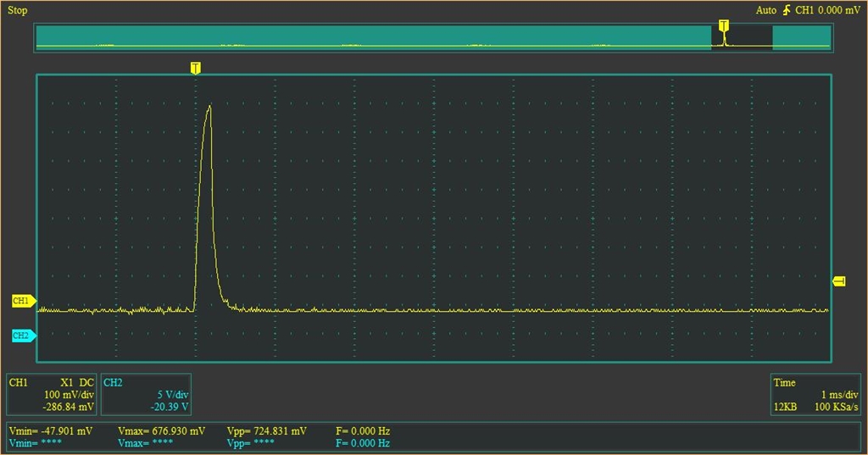Click the 100 mV/div CH1 scale value
868x455 pixels.
tap(69, 395)
